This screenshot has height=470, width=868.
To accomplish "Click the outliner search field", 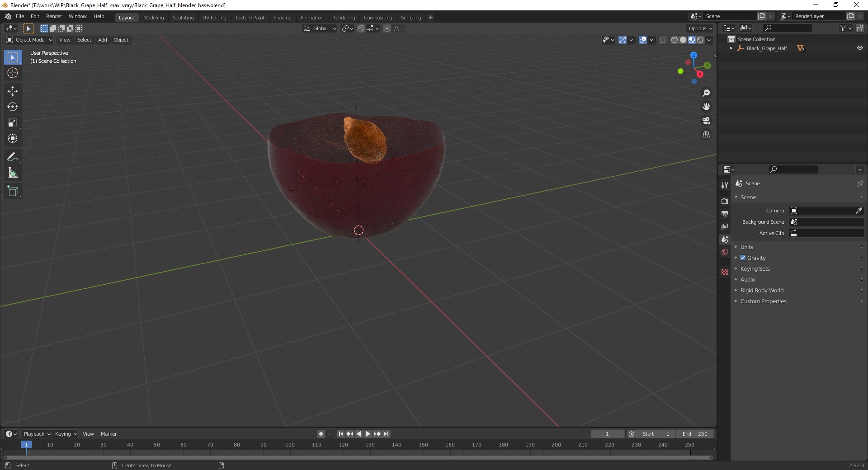I will pyautogui.click(x=787, y=28).
